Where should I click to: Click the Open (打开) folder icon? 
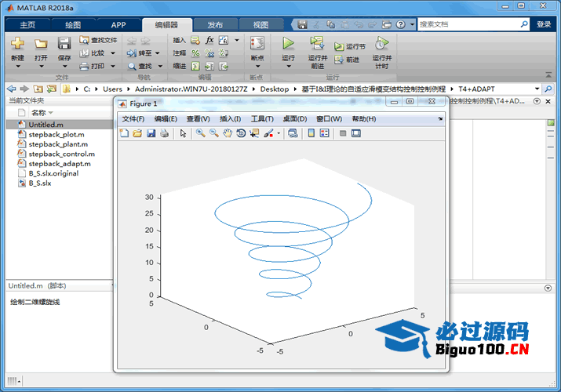[x=41, y=44]
